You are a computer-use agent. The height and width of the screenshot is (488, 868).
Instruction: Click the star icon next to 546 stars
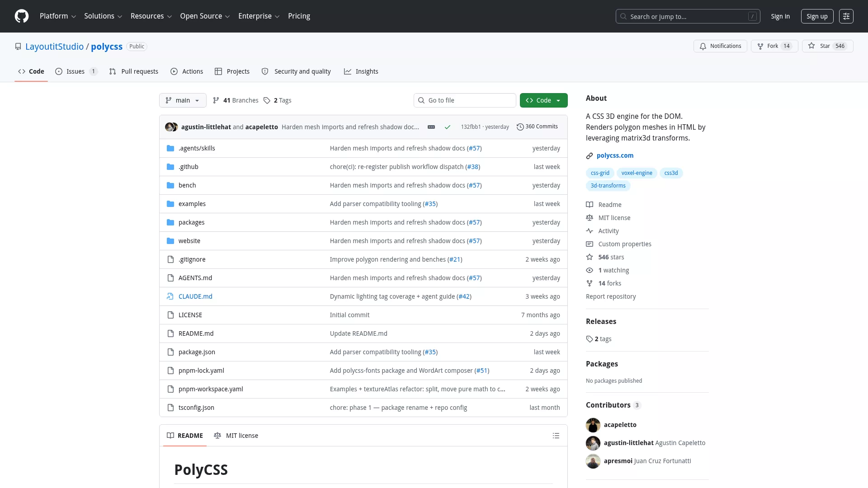coord(590,257)
